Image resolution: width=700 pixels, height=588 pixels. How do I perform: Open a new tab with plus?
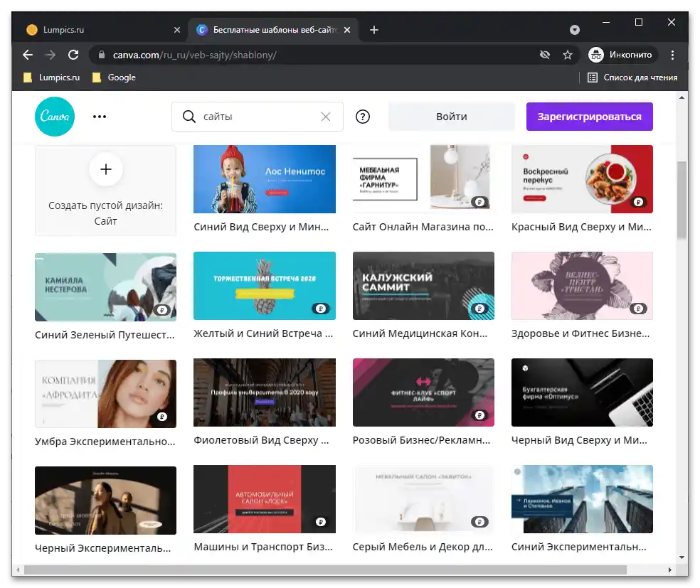(x=374, y=30)
